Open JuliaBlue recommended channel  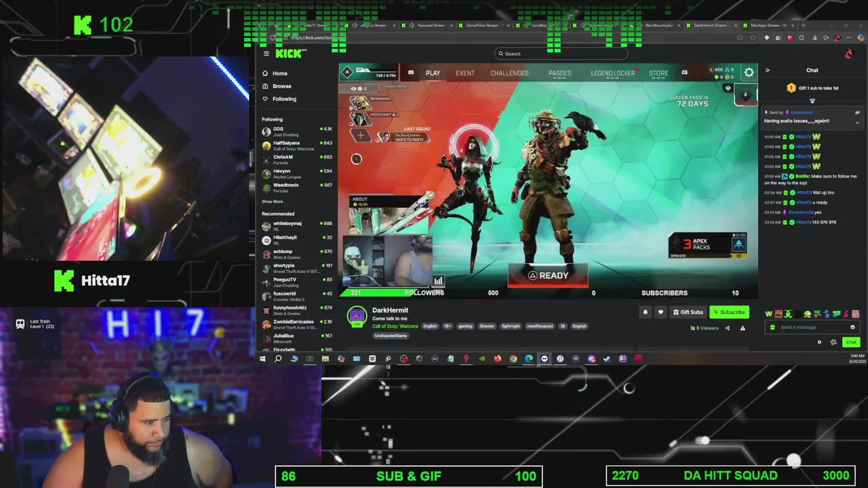click(297, 338)
